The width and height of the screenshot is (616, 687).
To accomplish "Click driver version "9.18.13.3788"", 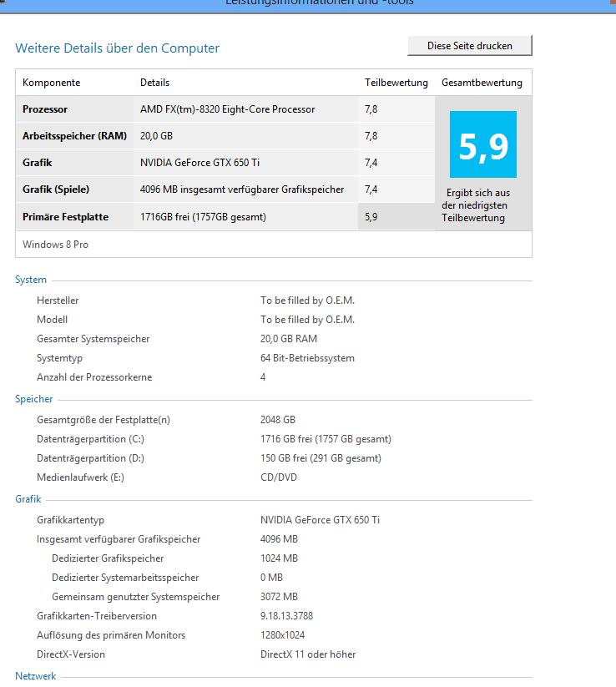I will 286,616.
